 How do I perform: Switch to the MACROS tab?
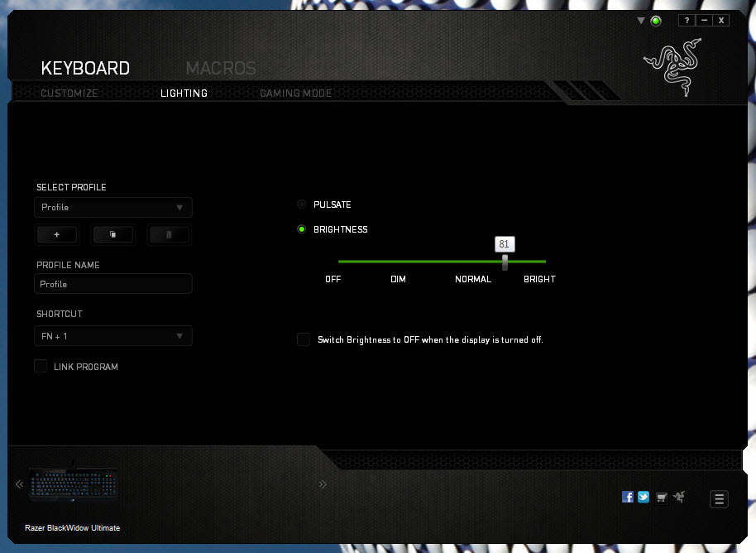[x=221, y=68]
